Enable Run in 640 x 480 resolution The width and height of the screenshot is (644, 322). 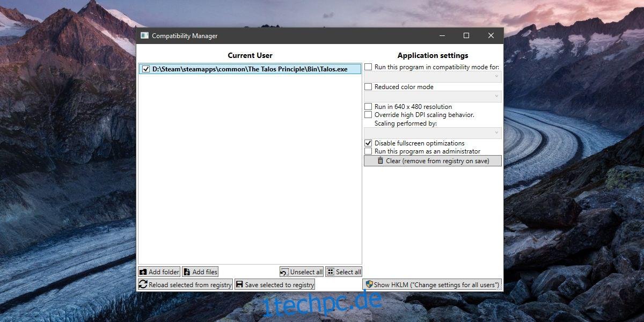coord(368,106)
